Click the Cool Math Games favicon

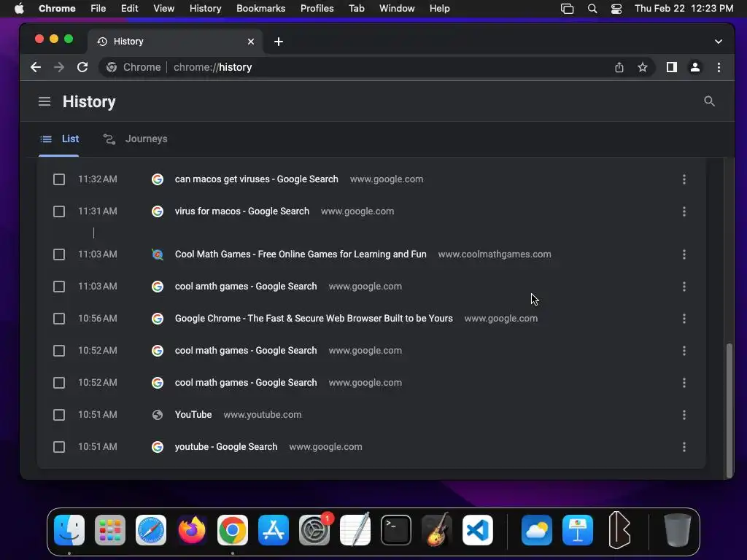(x=158, y=254)
